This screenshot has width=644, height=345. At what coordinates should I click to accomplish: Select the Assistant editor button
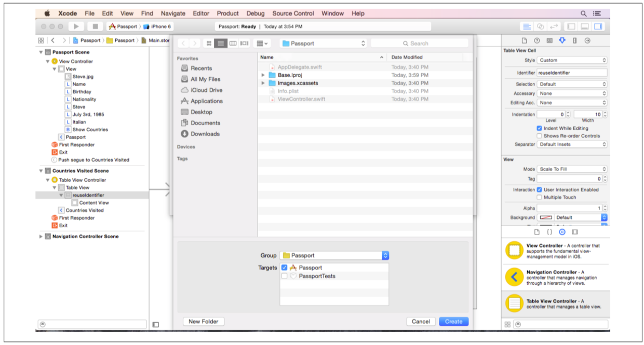(541, 26)
